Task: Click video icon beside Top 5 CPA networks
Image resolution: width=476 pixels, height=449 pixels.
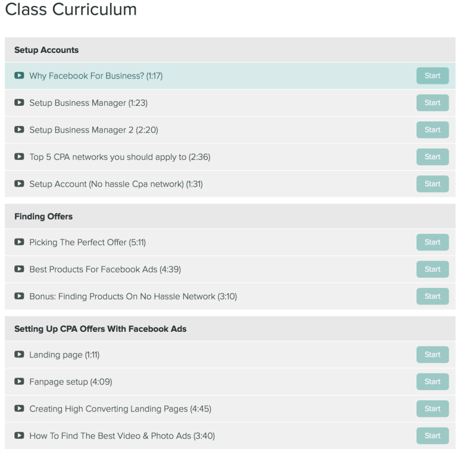Action: click(19, 157)
